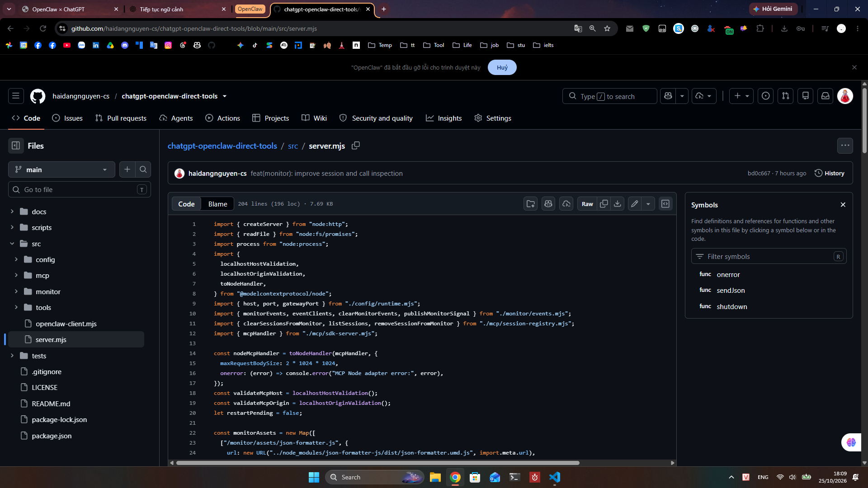Image resolution: width=868 pixels, height=488 pixels.
Task: Focus the Go to file input
Action: [x=80, y=189]
